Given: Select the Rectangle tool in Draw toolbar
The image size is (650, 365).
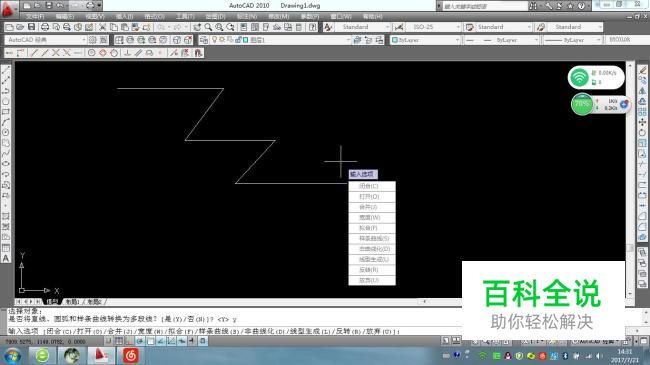Looking at the screenshot, I should [6, 112].
